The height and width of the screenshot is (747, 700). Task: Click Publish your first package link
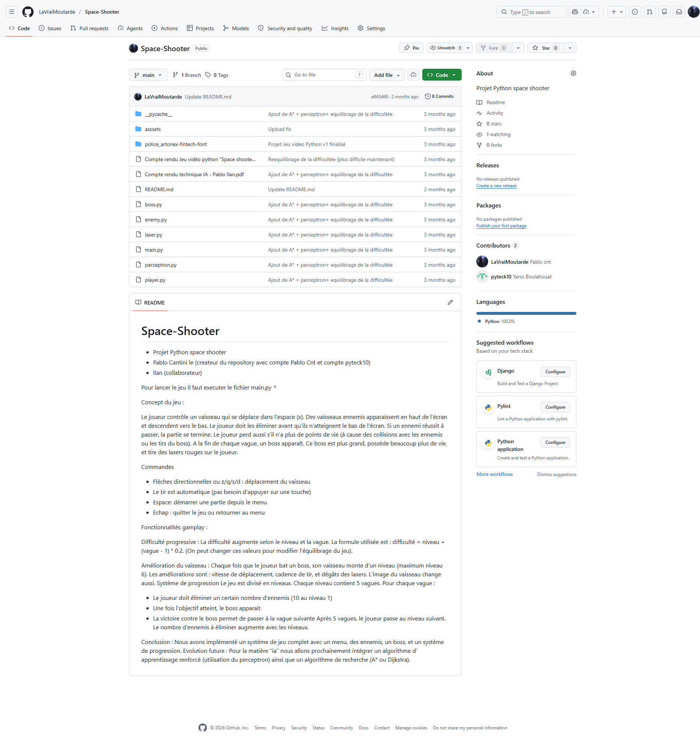(501, 226)
